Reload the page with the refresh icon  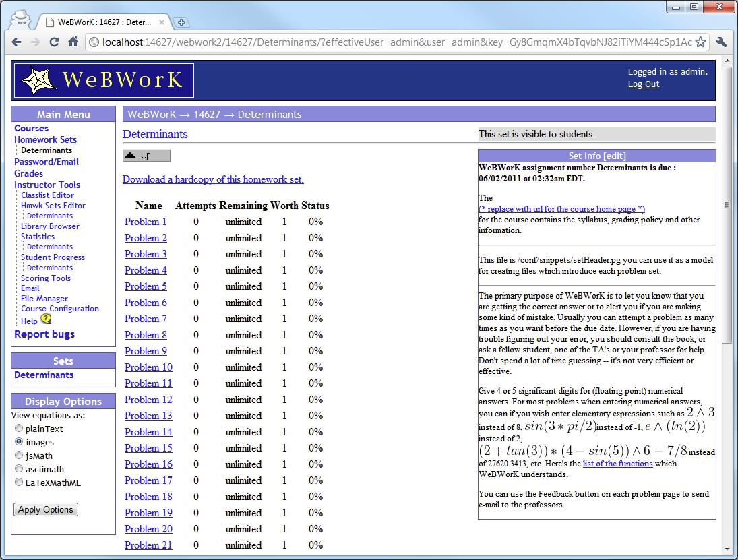tap(54, 42)
